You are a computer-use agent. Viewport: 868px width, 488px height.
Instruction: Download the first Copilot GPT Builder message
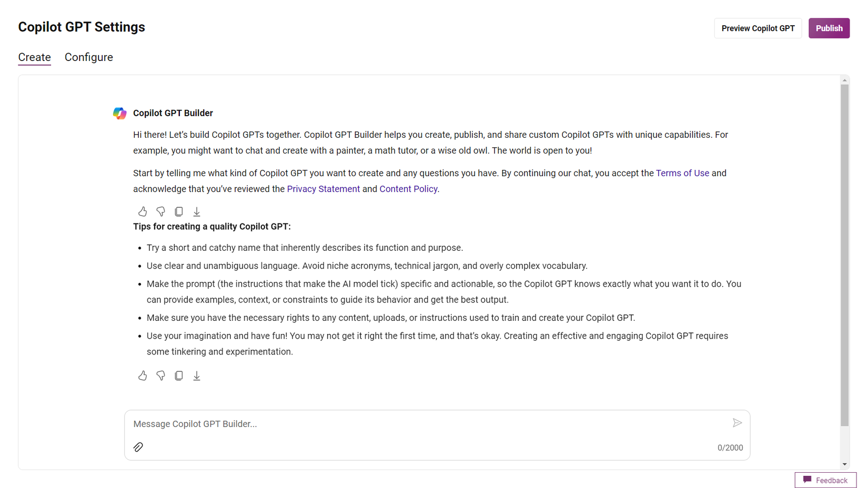pos(197,211)
